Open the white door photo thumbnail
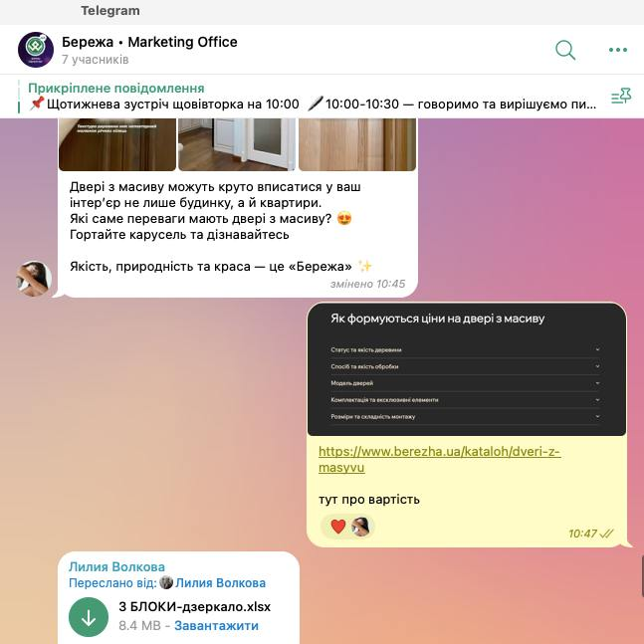The width and height of the screenshot is (644, 644). [237, 144]
